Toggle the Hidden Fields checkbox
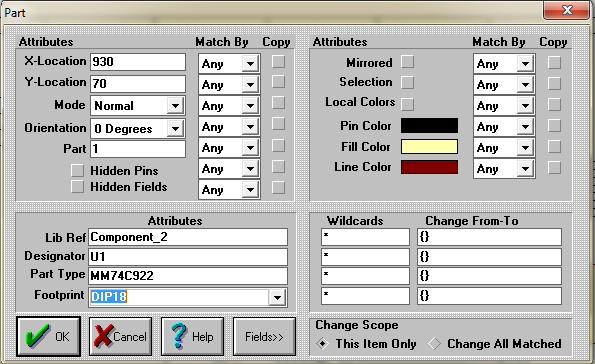The width and height of the screenshot is (595, 364). (77, 186)
